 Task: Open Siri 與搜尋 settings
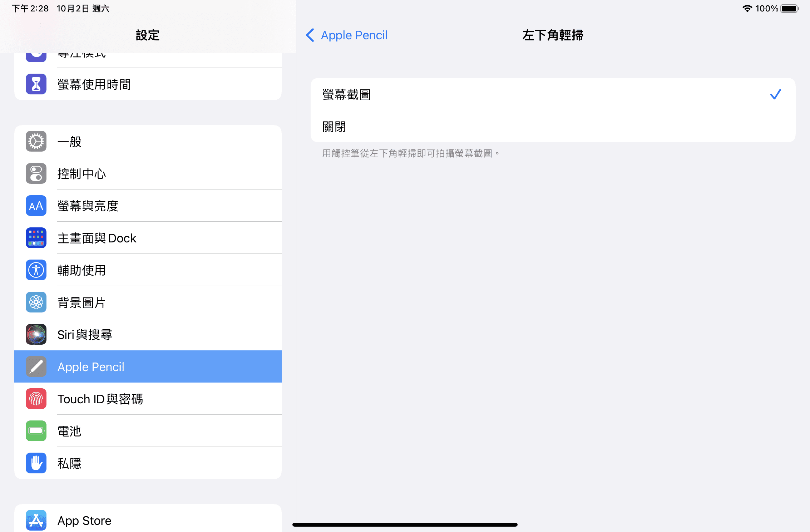[x=148, y=334]
